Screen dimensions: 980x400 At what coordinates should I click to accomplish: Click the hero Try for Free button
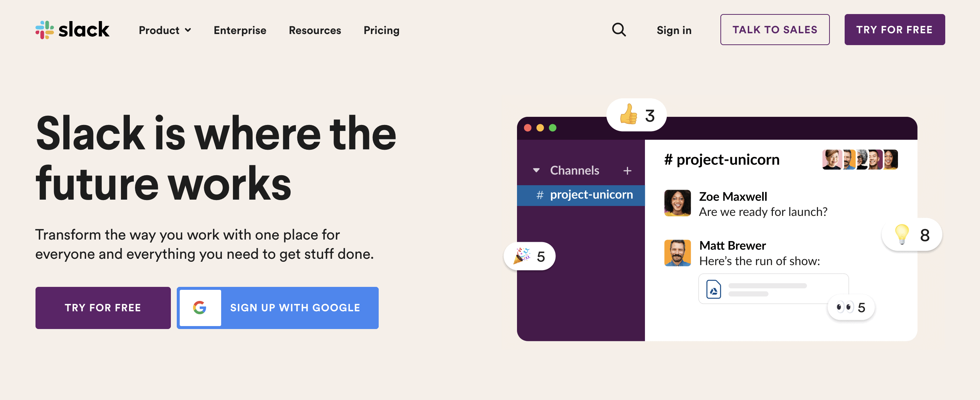103,308
